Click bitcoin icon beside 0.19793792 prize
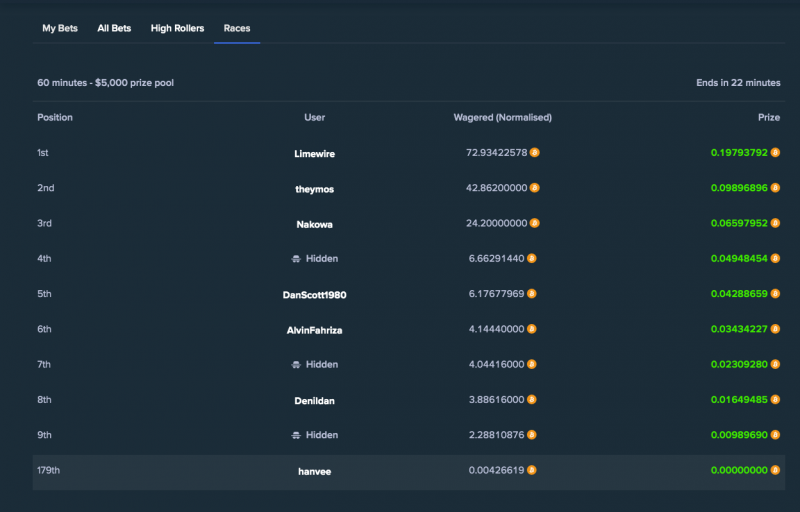 coord(775,152)
